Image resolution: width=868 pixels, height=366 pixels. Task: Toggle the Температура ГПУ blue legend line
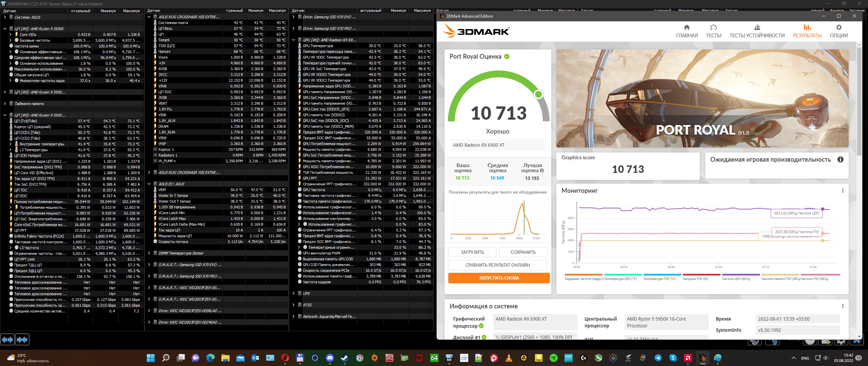(x=662, y=275)
